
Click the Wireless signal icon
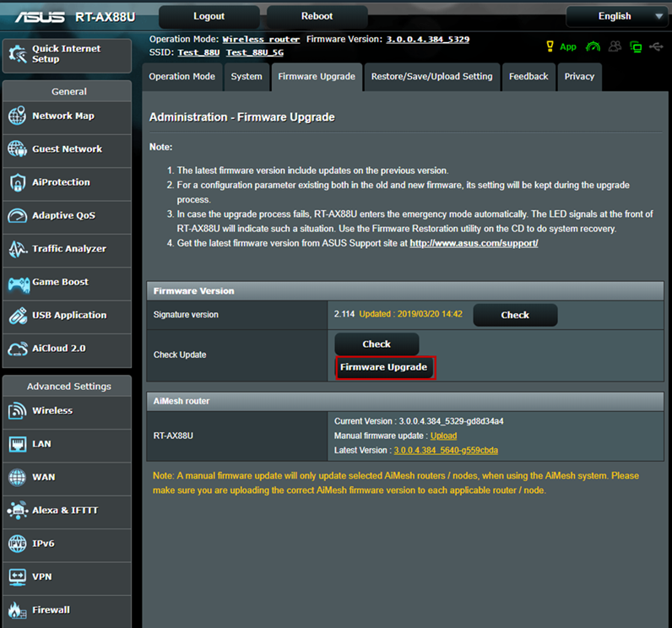18,410
